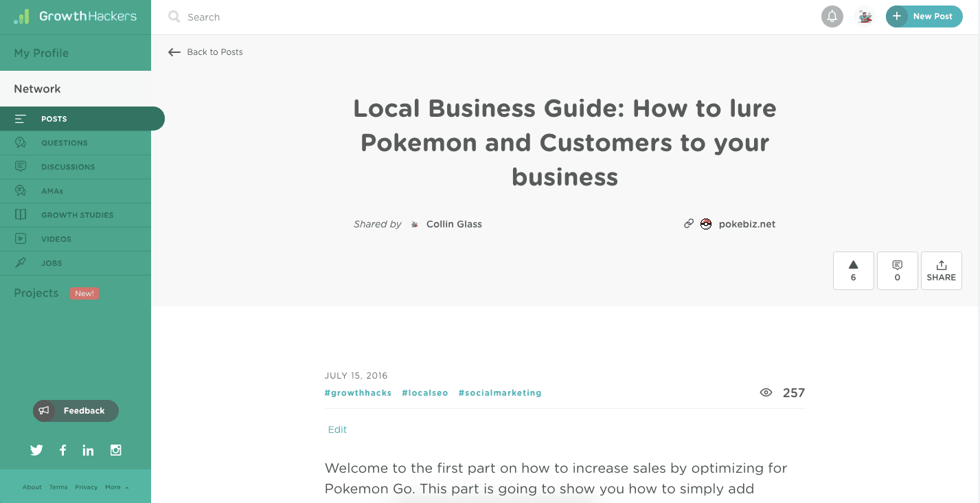This screenshot has width=980, height=503.
Task: Visit the pokebiz.net source link
Action: point(747,224)
